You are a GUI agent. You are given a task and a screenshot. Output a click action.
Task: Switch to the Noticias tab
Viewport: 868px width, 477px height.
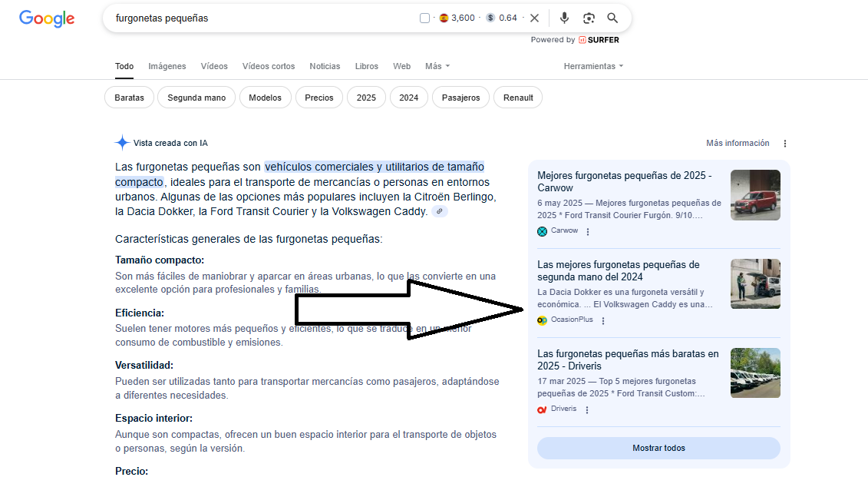[325, 66]
